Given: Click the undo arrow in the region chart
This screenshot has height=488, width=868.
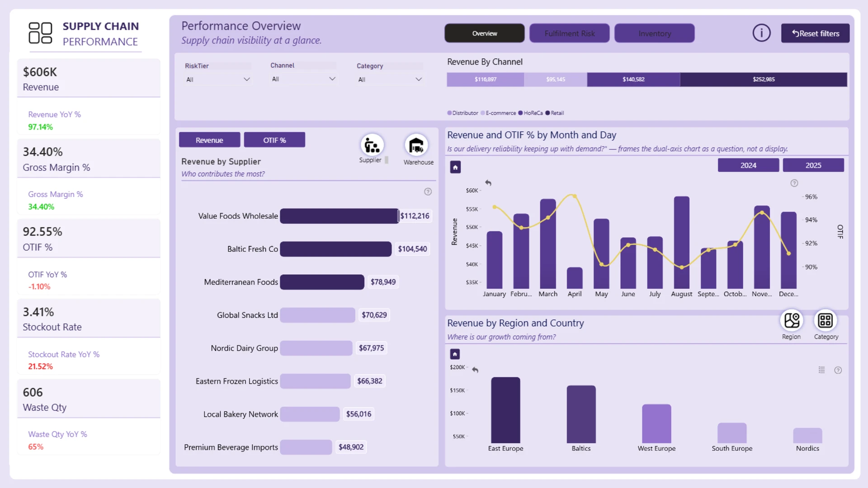Looking at the screenshot, I should [x=475, y=370].
